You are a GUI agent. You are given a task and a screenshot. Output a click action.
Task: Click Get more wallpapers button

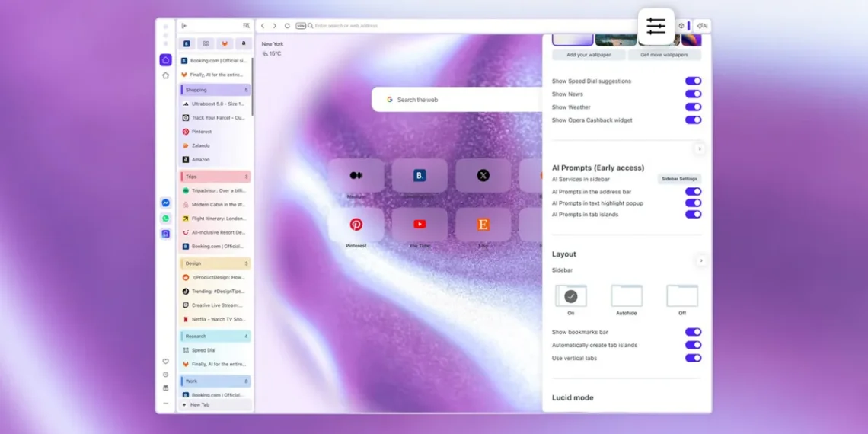(664, 55)
